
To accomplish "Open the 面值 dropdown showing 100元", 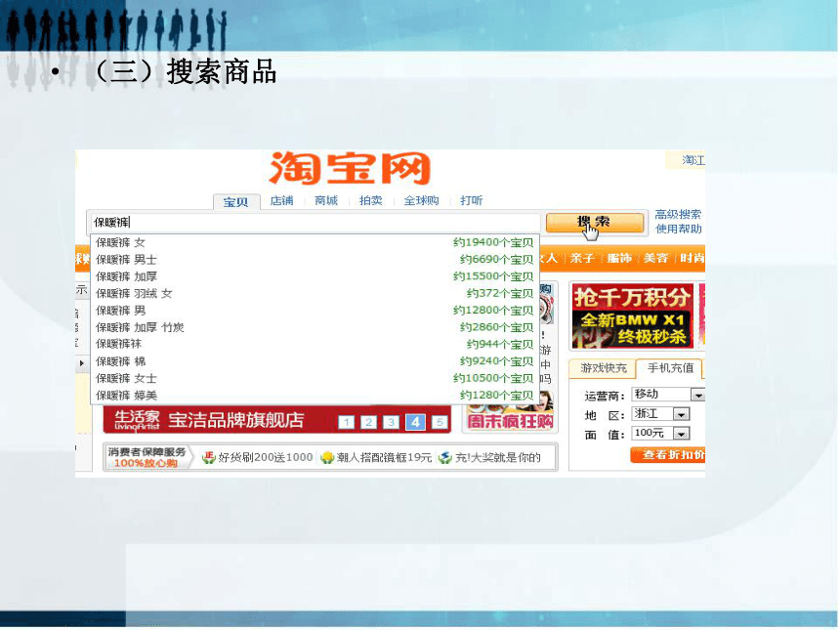I will click(x=661, y=434).
